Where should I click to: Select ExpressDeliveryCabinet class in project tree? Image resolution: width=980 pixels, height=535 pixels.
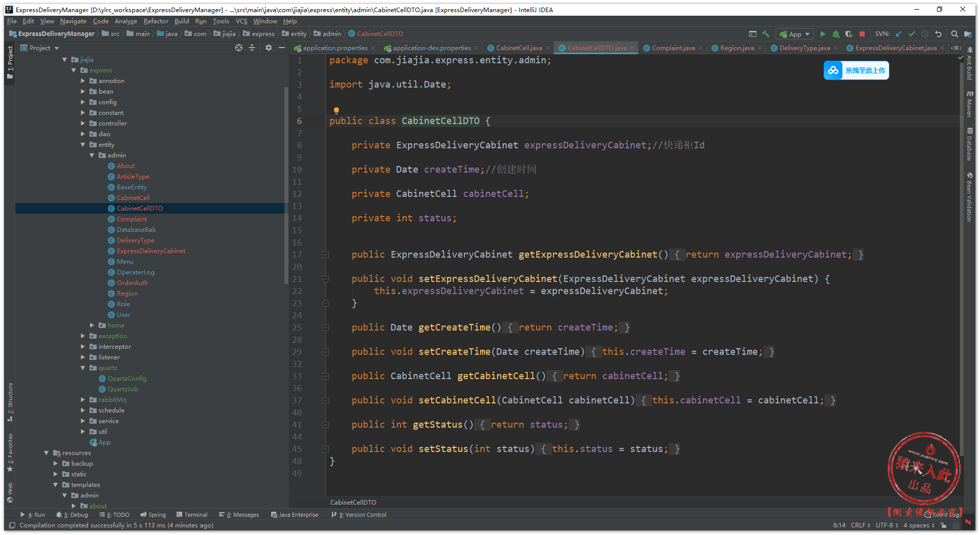[x=151, y=251]
